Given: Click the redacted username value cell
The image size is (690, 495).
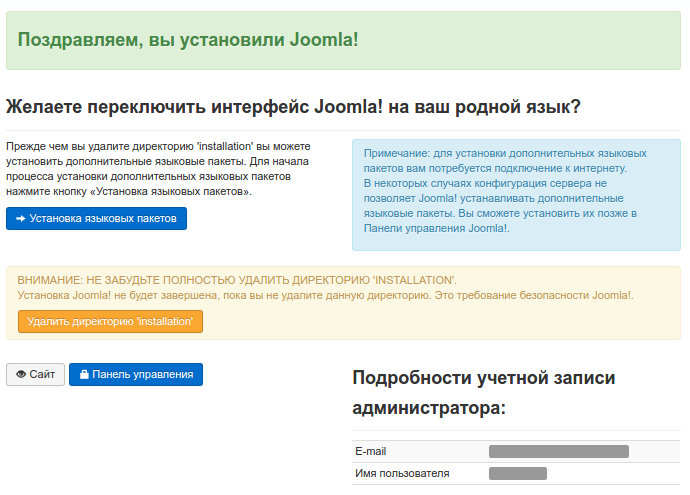Looking at the screenshot, I should point(518,473).
